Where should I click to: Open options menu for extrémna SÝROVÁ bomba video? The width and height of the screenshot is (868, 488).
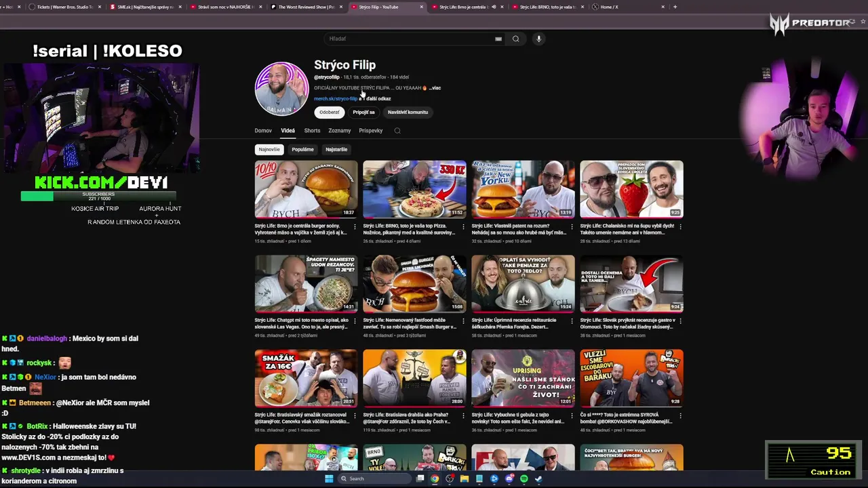pyautogui.click(x=680, y=415)
